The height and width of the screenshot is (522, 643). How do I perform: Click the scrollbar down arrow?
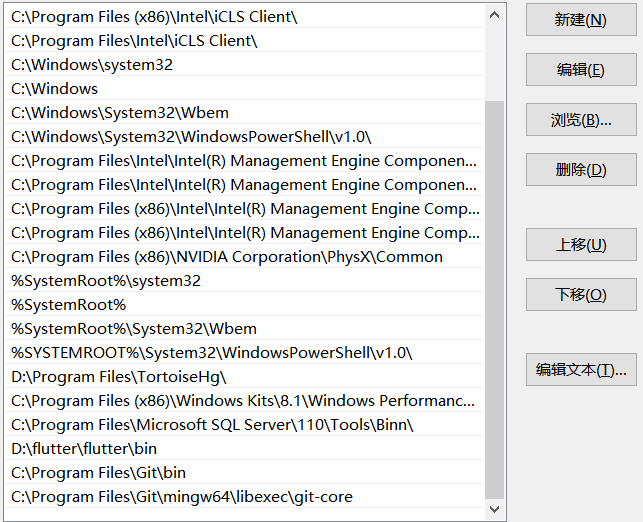pos(495,509)
